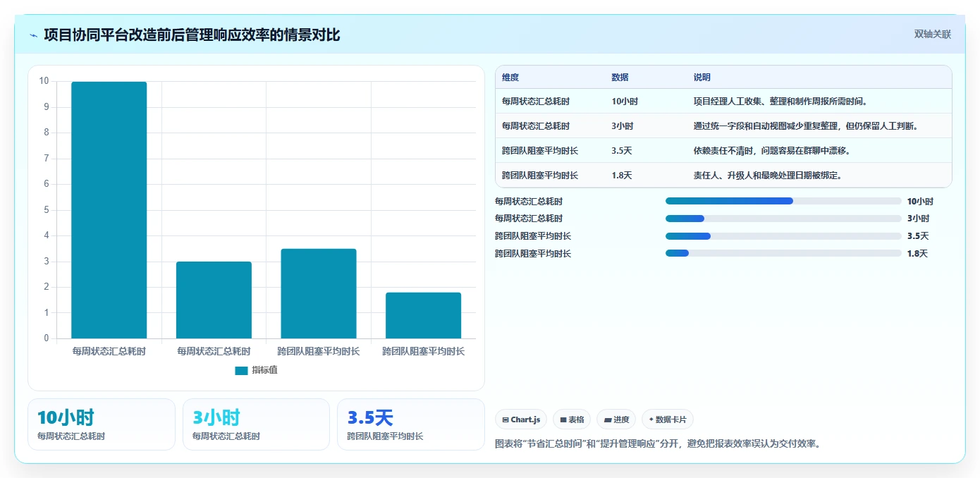Image resolution: width=980 pixels, height=478 pixels.
Task: Click the 表格 tag chip
Action: click(572, 419)
